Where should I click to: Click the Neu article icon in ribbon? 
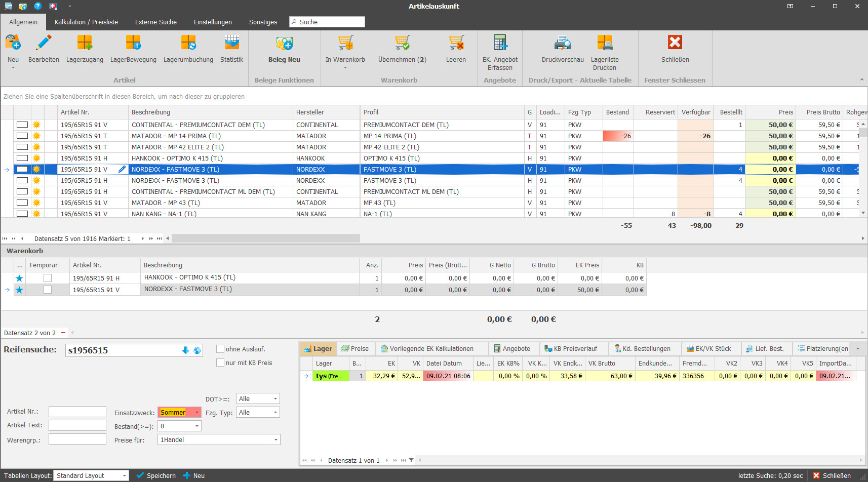(x=13, y=43)
